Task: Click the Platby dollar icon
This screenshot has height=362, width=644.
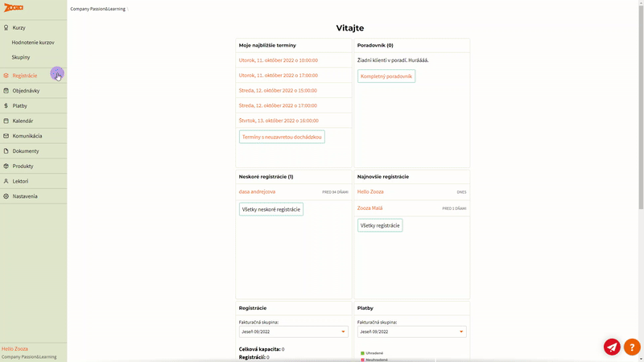Action: pos(6,105)
